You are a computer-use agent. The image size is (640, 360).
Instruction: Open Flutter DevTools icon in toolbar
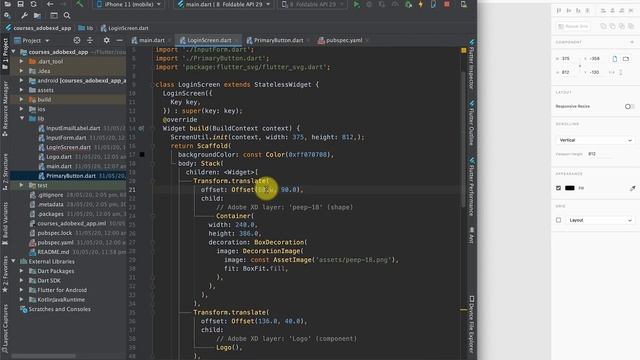[433, 4]
